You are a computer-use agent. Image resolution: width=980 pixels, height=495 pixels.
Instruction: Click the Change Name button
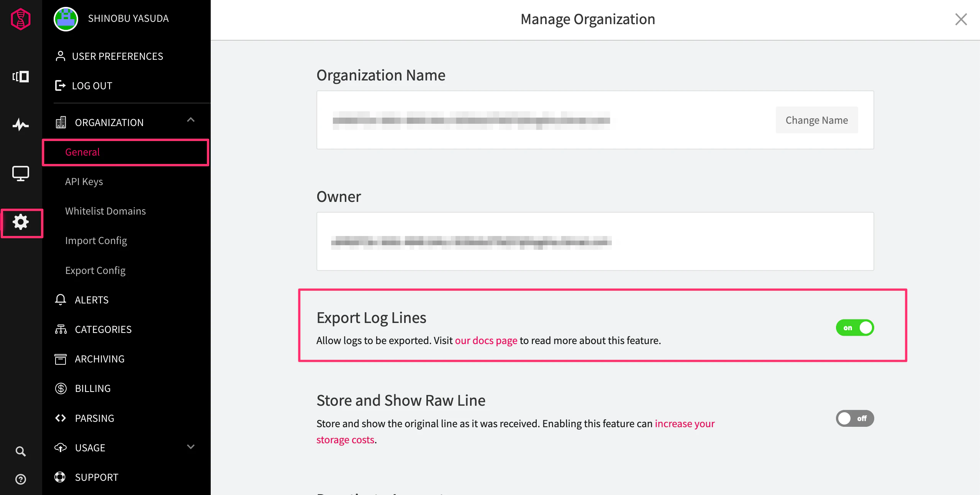pos(816,120)
